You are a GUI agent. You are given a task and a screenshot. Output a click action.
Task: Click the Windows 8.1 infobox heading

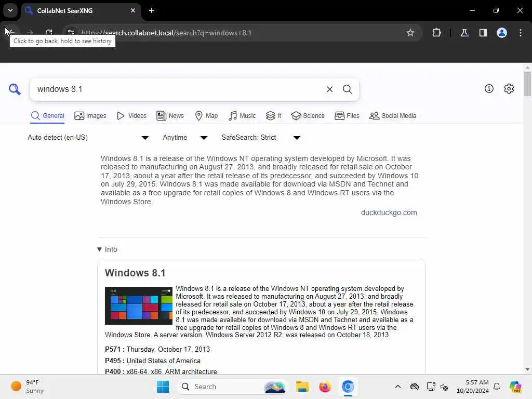tap(135, 273)
